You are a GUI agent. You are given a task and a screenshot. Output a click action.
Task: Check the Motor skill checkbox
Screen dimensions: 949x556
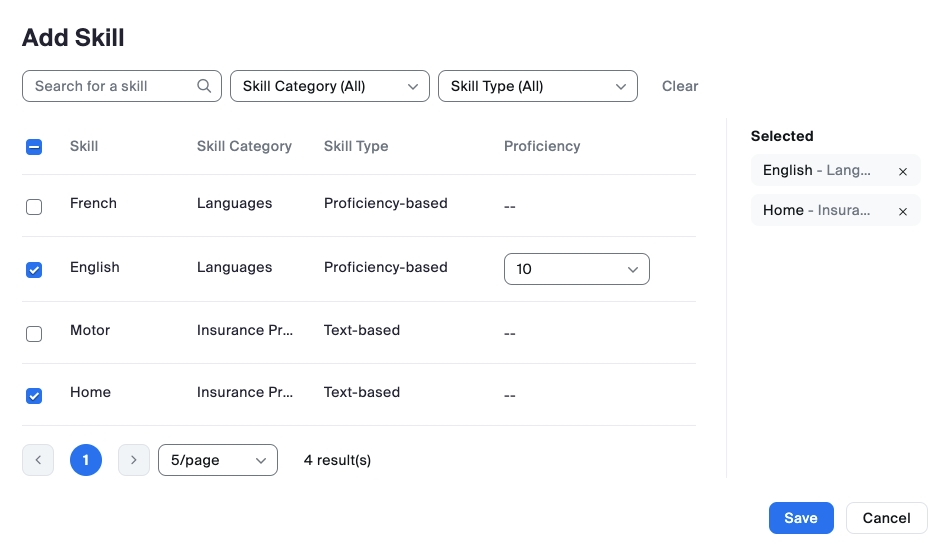[34, 334]
